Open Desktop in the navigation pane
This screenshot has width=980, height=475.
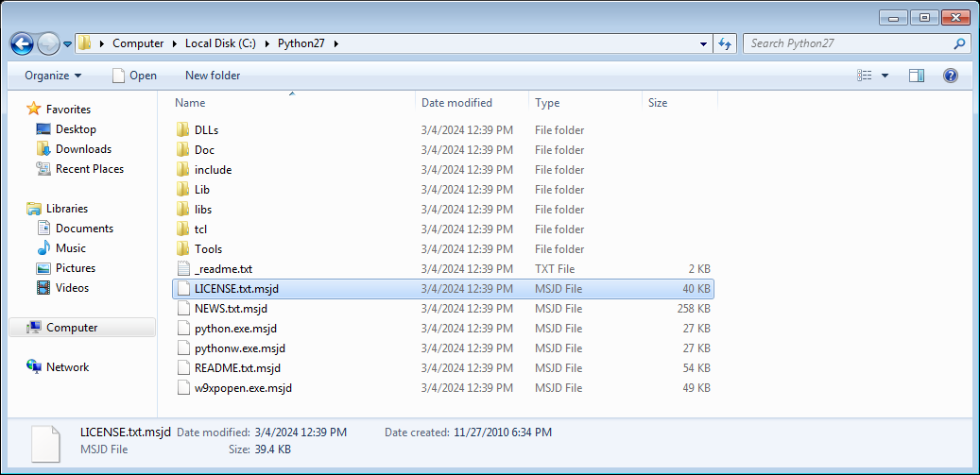pos(76,129)
